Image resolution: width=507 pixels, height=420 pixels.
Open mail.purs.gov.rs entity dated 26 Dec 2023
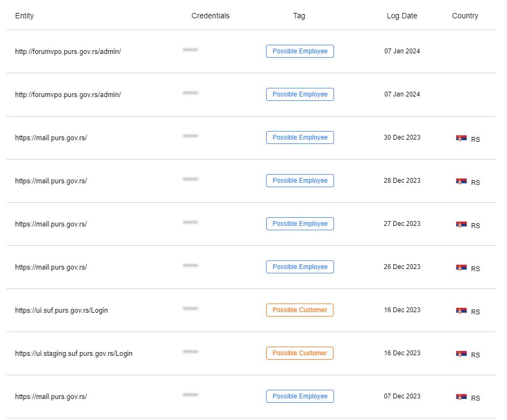point(51,267)
